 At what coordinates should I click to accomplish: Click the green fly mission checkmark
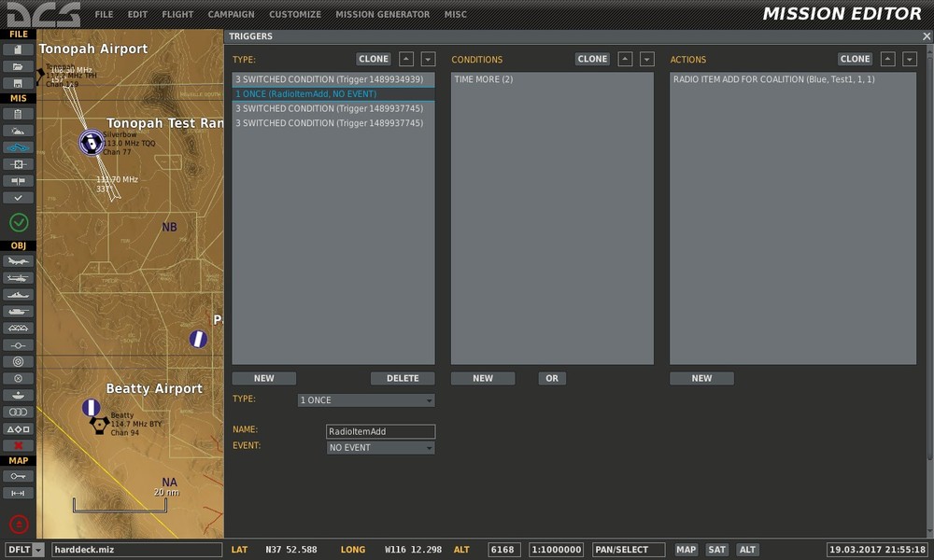click(x=19, y=222)
